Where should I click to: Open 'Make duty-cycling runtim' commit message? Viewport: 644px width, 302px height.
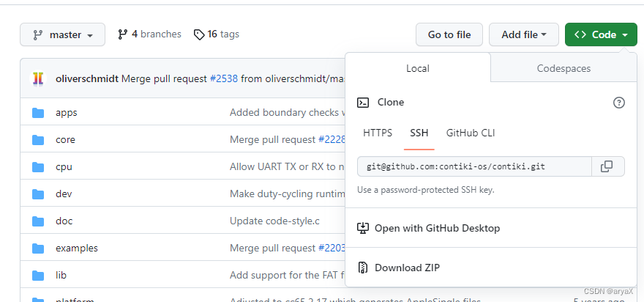[288, 194]
